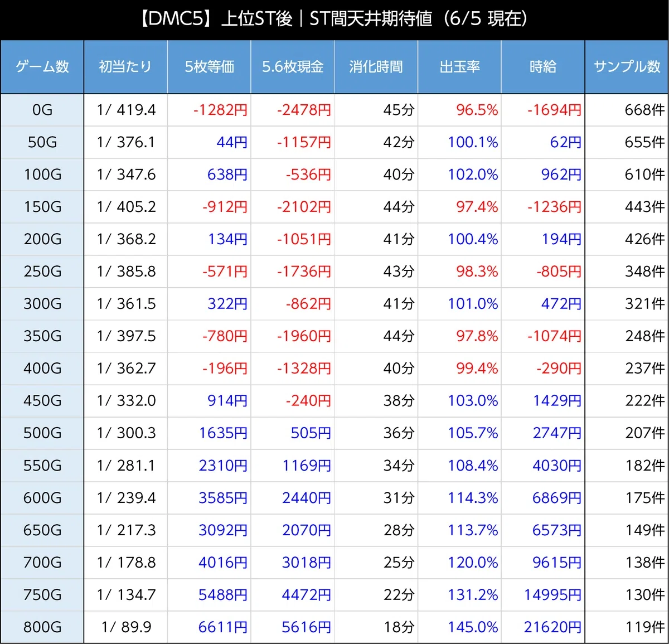Click the 131.2% payout rate cell

[x=460, y=595]
